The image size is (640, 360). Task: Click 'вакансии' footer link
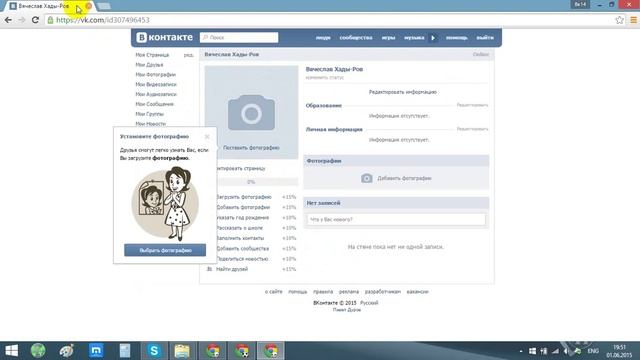pos(417,291)
